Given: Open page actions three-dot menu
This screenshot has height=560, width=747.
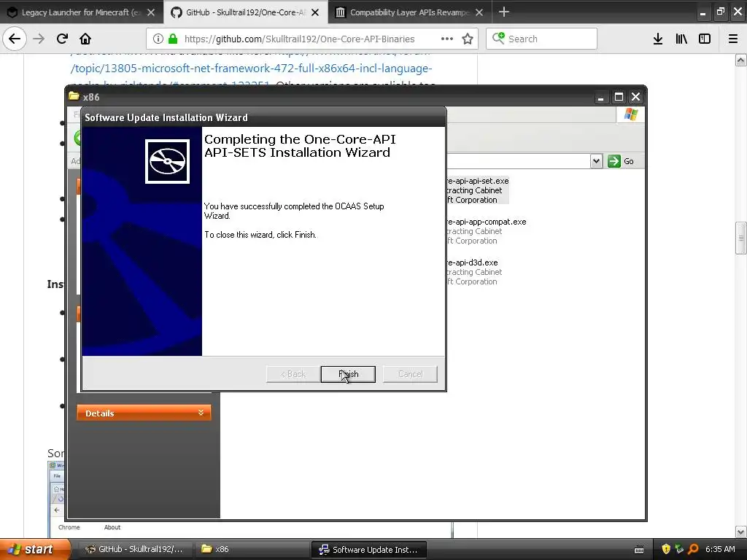Looking at the screenshot, I should tap(447, 39).
